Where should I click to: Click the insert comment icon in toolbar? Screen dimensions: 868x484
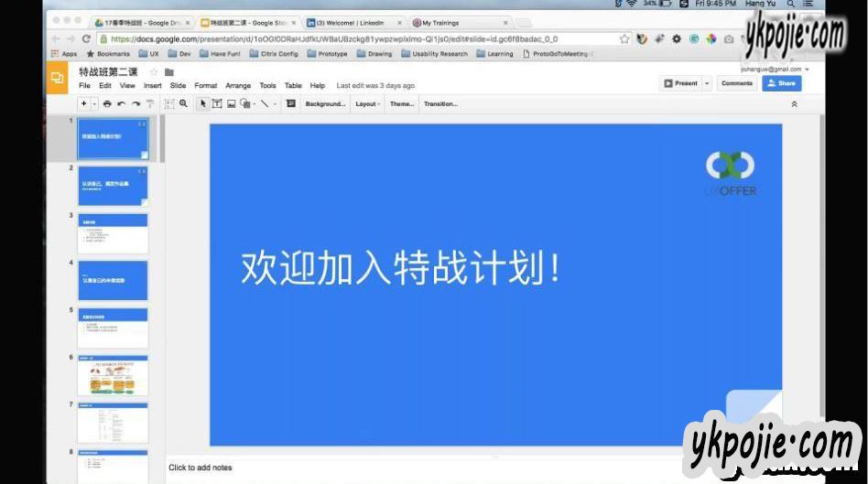coord(291,104)
